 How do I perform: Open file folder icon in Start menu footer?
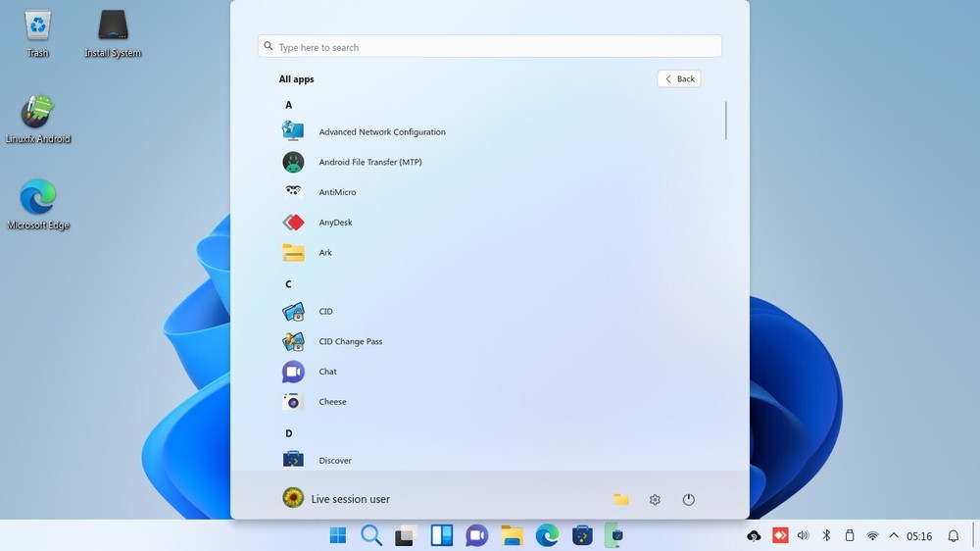tap(621, 500)
